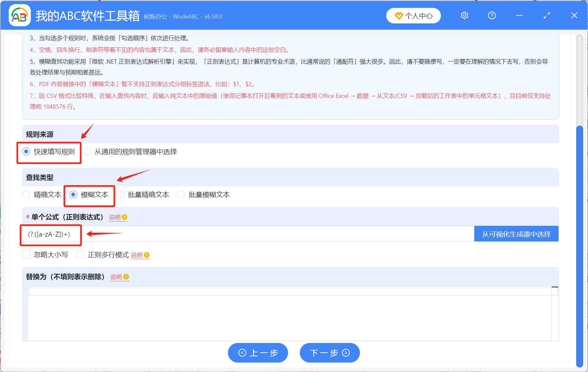Go back with 上一步 button
This screenshot has width=588, height=372.
click(258, 353)
